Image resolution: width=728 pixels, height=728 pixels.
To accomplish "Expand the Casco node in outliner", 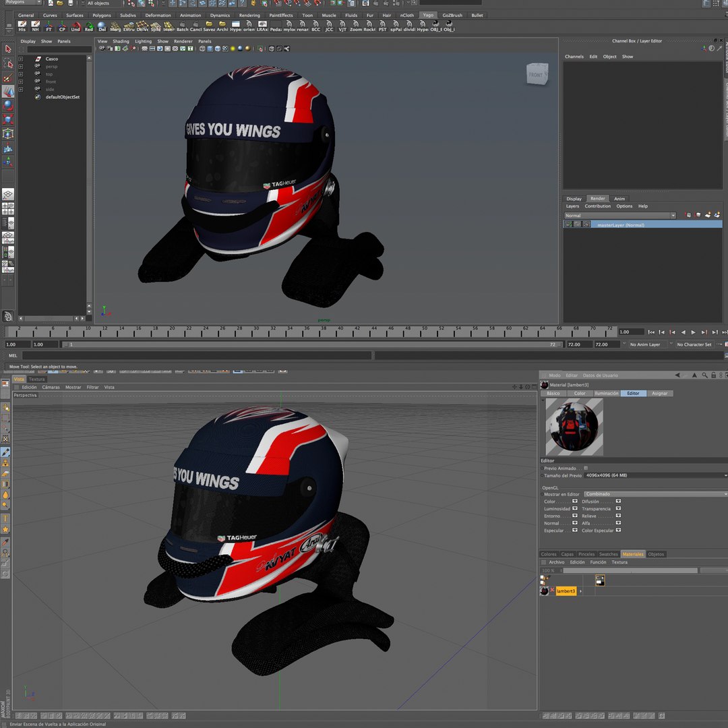I will point(21,59).
